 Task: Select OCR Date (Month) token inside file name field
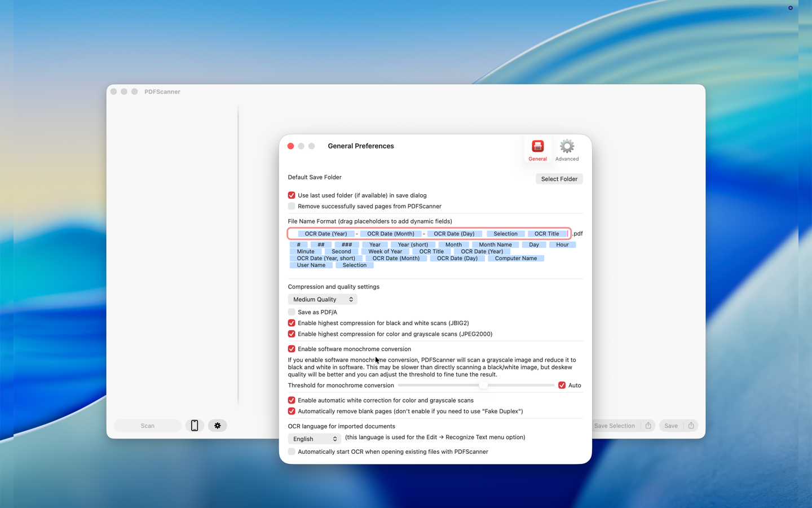click(x=391, y=234)
